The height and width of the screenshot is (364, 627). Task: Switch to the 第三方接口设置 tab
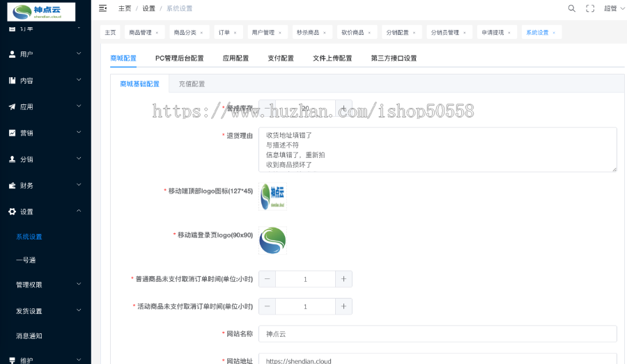coord(394,58)
